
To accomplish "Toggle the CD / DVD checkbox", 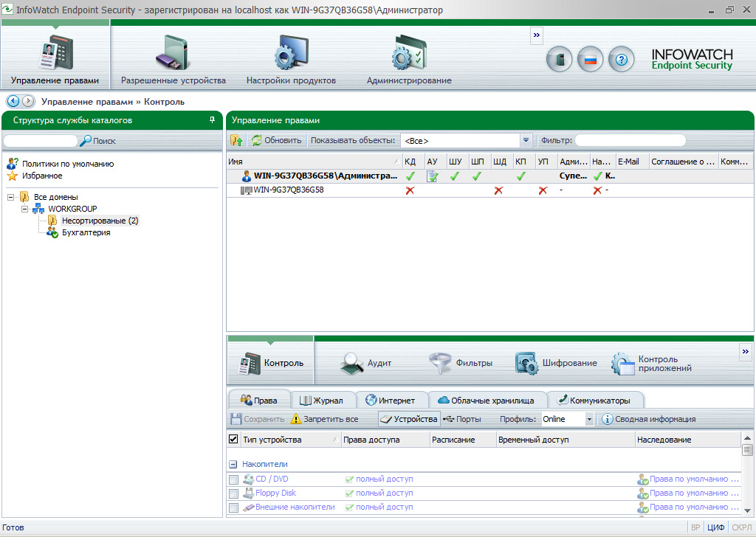I will pyautogui.click(x=233, y=479).
